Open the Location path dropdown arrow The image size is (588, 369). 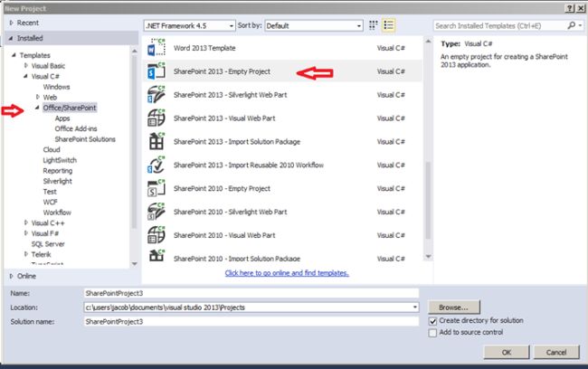click(x=414, y=307)
